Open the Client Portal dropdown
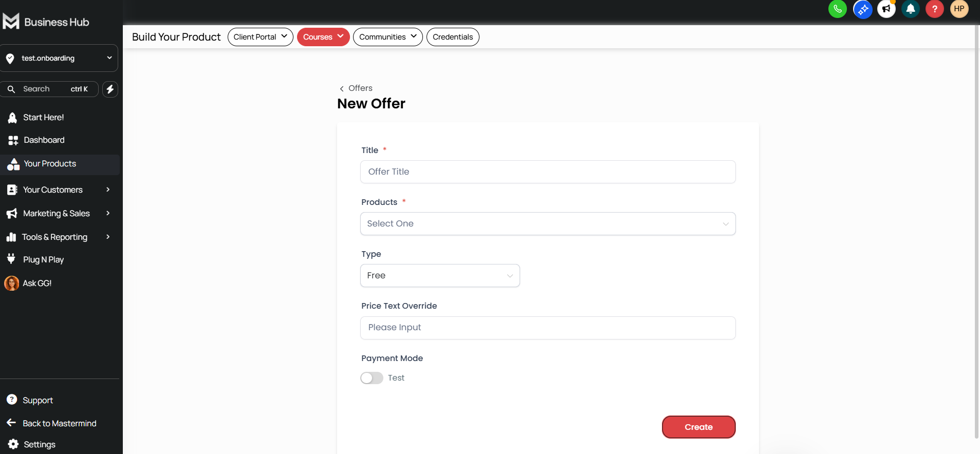980x454 pixels. point(260,37)
